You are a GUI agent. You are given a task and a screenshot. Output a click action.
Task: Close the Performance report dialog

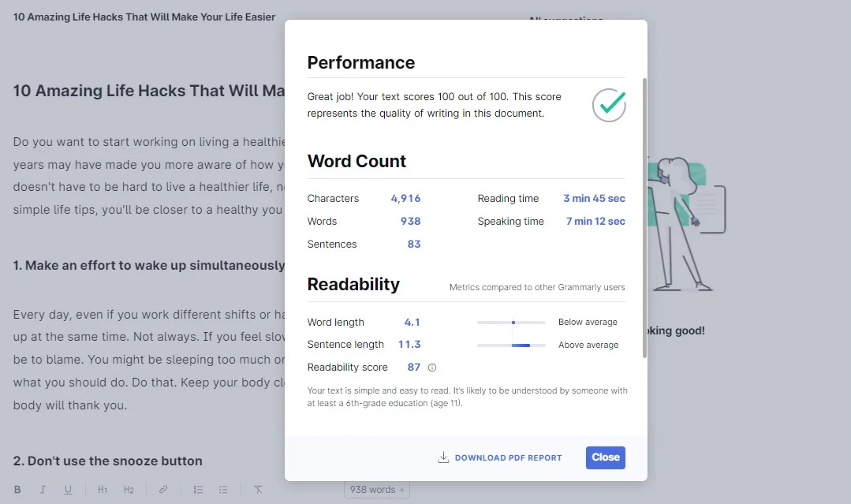click(x=605, y=457)
